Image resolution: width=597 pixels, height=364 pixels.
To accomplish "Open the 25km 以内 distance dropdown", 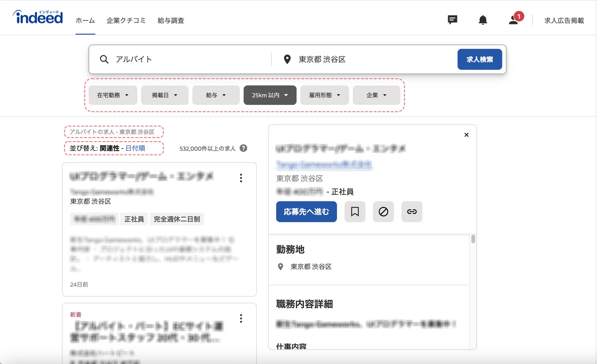I will (x=270, y=95).
